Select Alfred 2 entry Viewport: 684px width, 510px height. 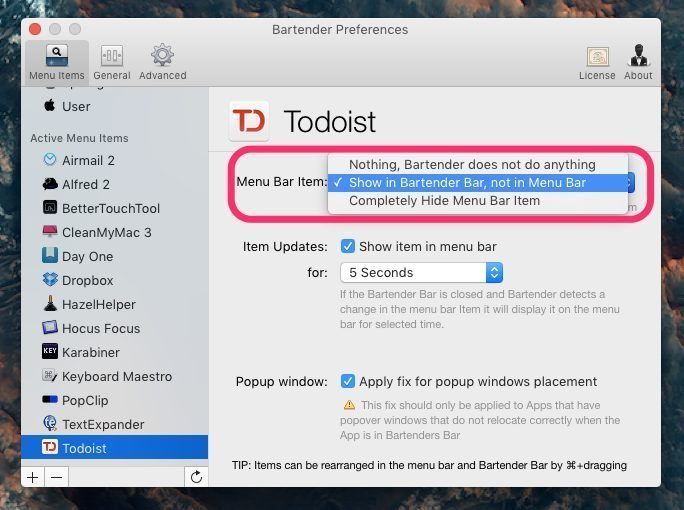(x=114, y=184)
